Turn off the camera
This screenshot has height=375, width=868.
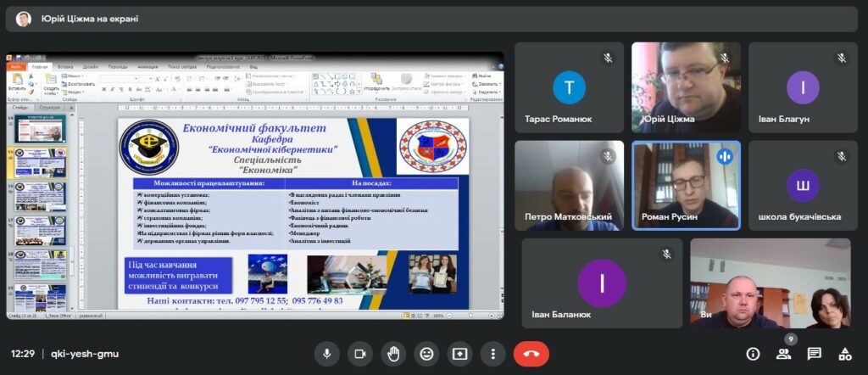coord(359,354)
